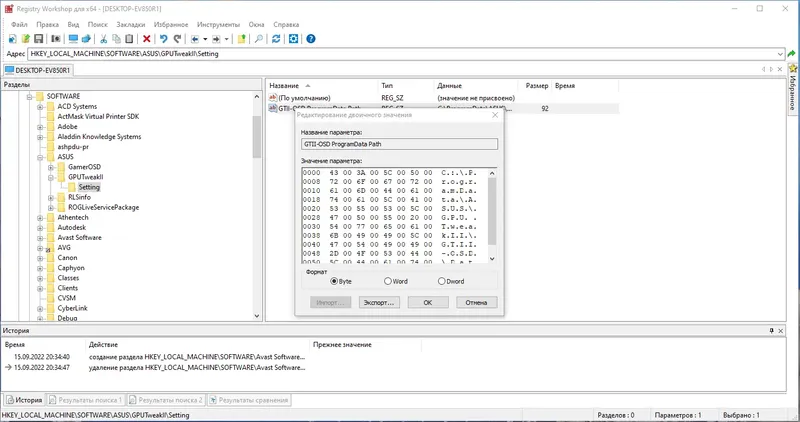Image resolution: width=800 pixels, height=422 pixels.
Task: Click the add bookmark icon
Action: [x=242, y=39]
